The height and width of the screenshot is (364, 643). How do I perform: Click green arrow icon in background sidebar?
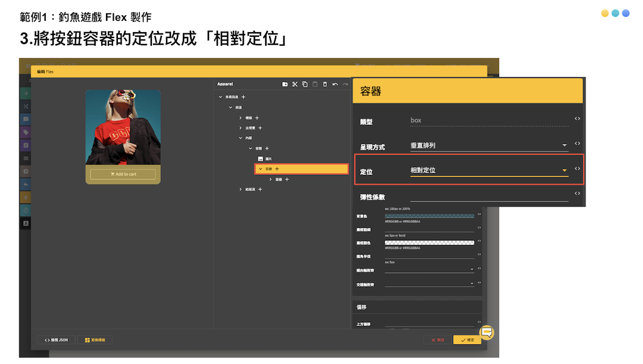point(26,93)
